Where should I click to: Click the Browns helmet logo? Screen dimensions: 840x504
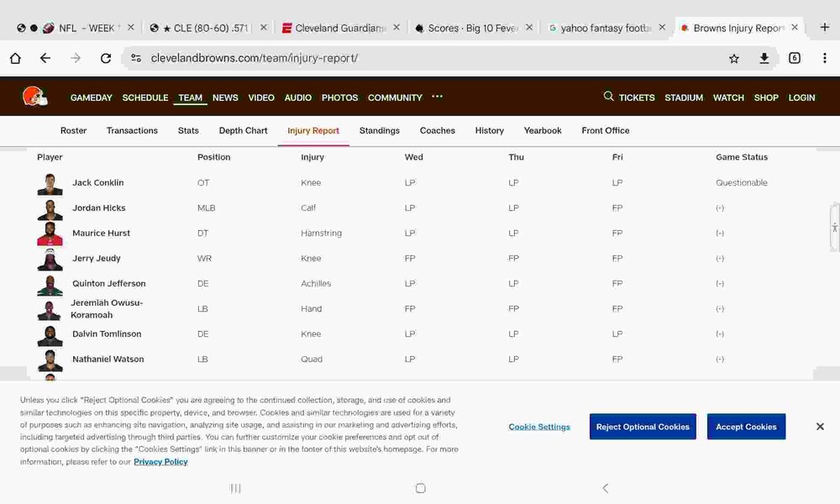pyautogui.click(x=34, y=97)
